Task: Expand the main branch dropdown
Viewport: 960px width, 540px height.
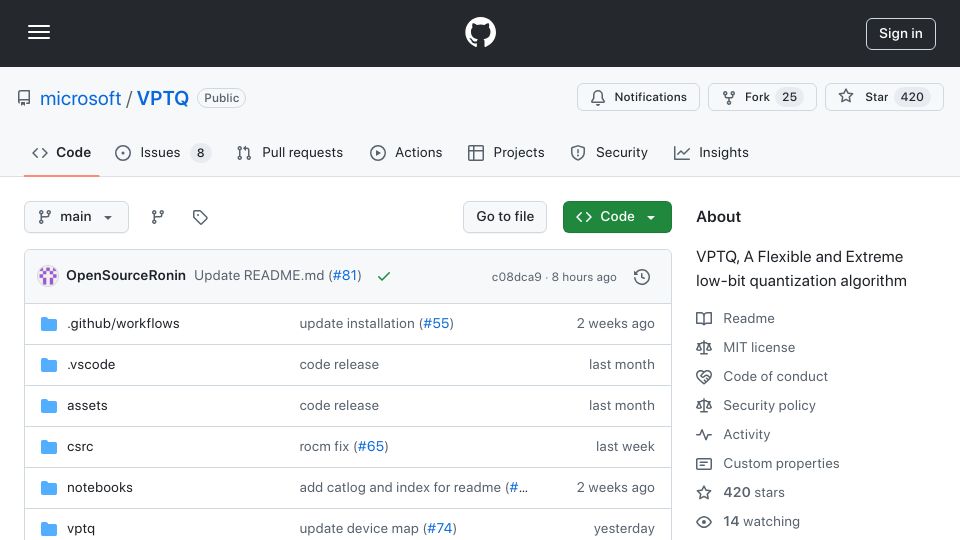Action: 77,217
